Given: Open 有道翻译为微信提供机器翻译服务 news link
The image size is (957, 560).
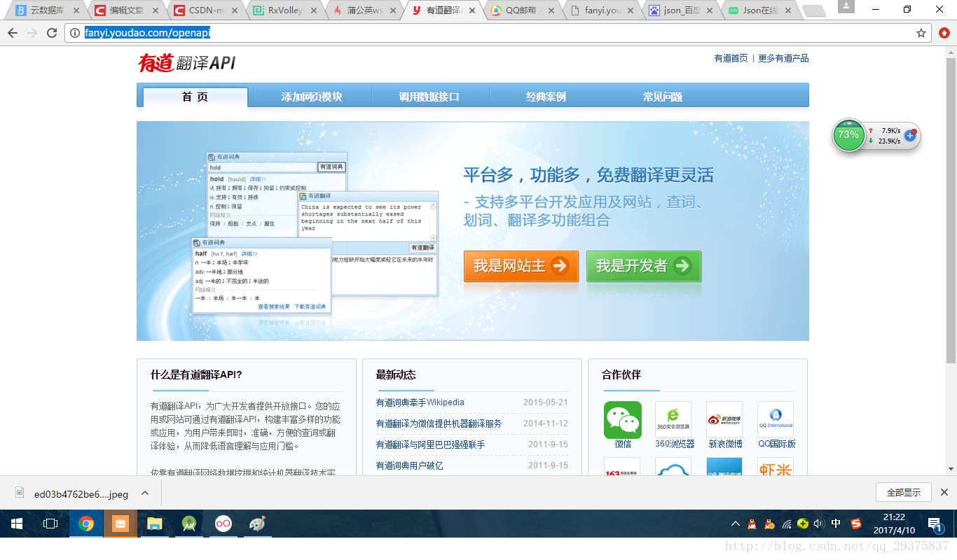Looking at the screenshot, I should click(x=439, y=423).
